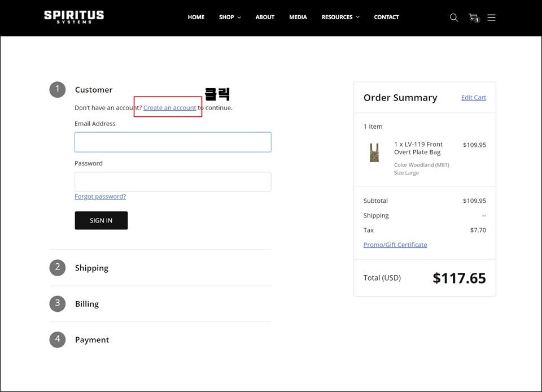
Task: Click the Create an account link
Action: (170, 107)
